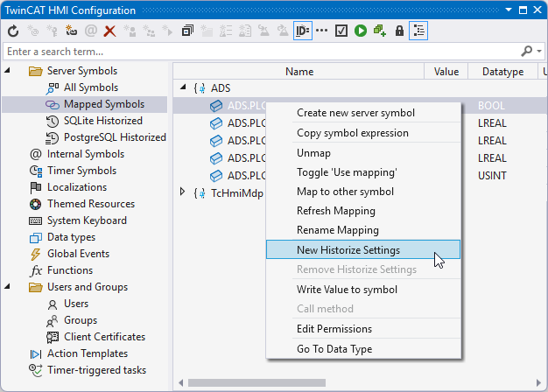Click the checkbox-mark toolbar icon
The width and height of the screenshot is (548, 392).
click(x=341, y=31)
